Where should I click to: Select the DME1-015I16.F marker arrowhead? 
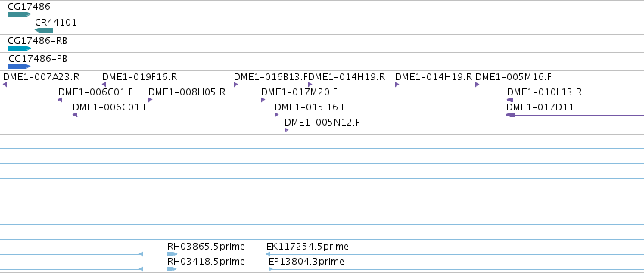(x=277, y=115)
